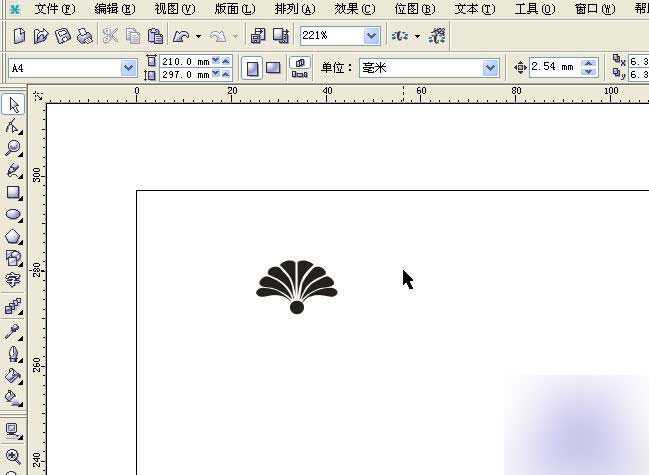Open the 编辑(E) menu
The height and width of the screenshot is (475, 649).
click(x=115, y=9)
